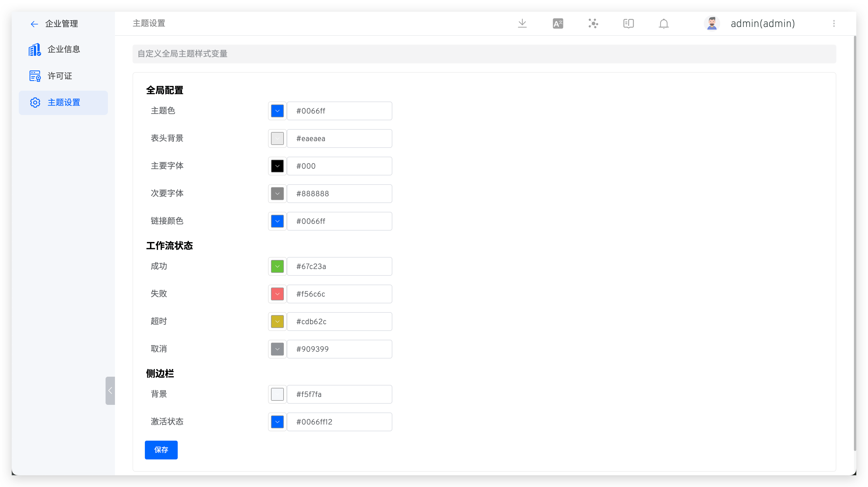Click the 企业管理 header text

point(62,24)
